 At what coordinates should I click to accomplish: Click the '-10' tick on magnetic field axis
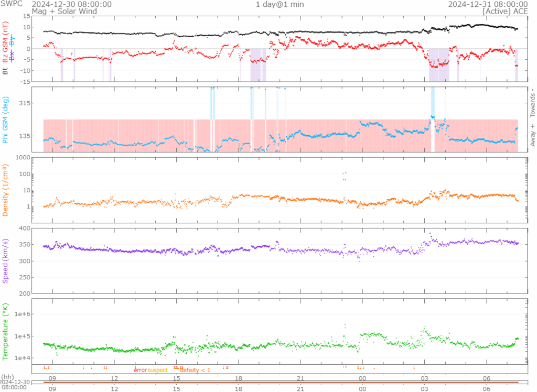25,71
